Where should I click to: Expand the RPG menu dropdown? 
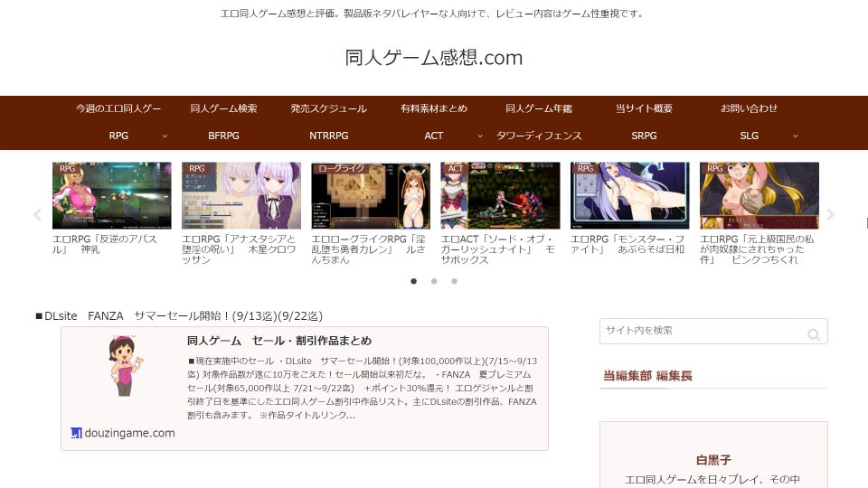(164, 136)
